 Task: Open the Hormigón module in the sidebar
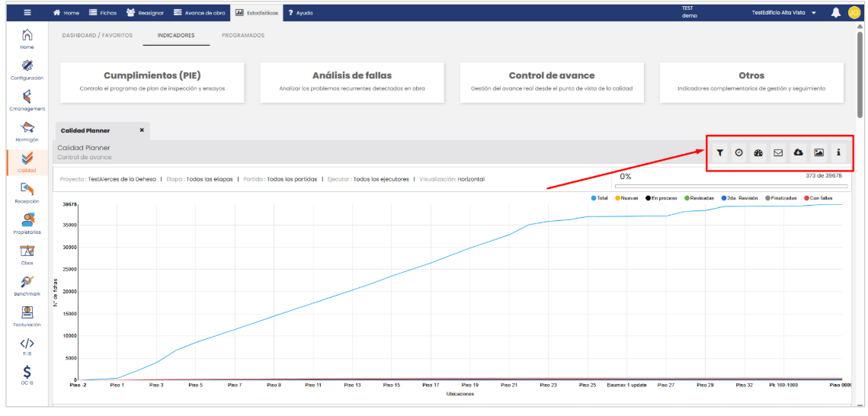point(27,130)
